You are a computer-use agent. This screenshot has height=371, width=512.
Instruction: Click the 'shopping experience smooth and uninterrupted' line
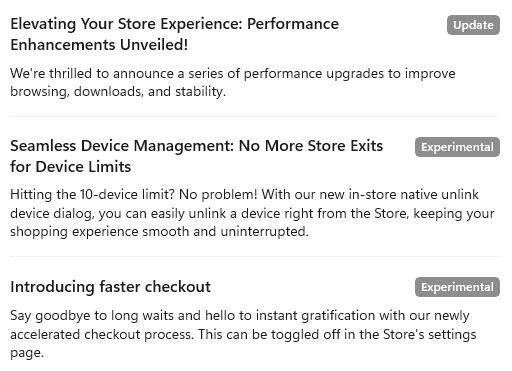tap(159, 232)
